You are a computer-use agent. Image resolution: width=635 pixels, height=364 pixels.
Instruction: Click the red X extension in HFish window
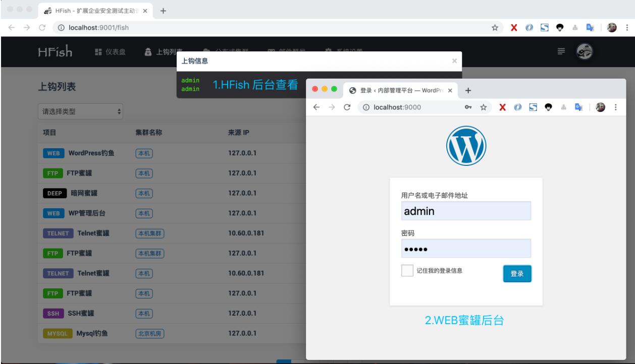pyautogui.click(x=513, y=27)
